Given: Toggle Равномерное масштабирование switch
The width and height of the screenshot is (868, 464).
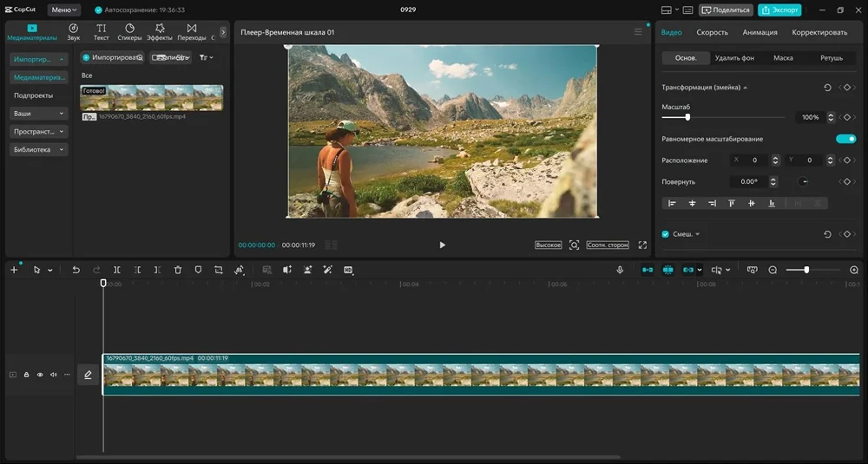Looking at the screenshot, I should (845, 139).
